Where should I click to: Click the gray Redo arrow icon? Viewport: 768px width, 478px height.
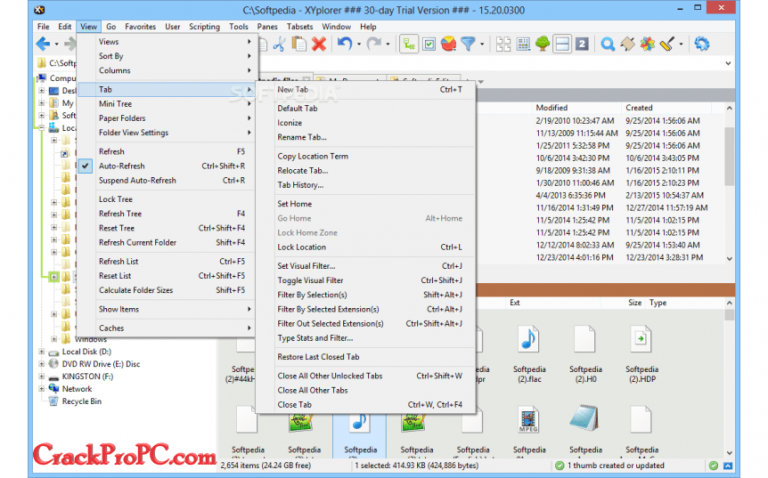tap(374, 44)
